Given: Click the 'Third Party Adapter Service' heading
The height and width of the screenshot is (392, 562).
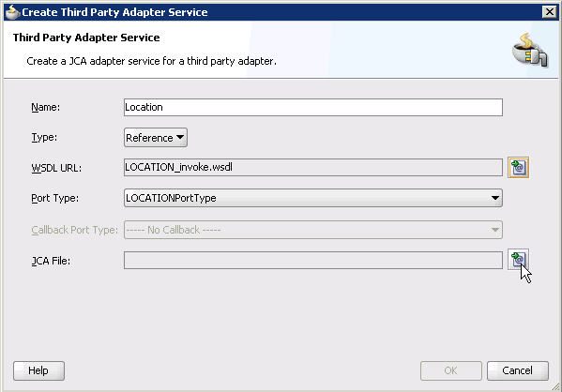Looking at the screenshot, I should (86, 38).
